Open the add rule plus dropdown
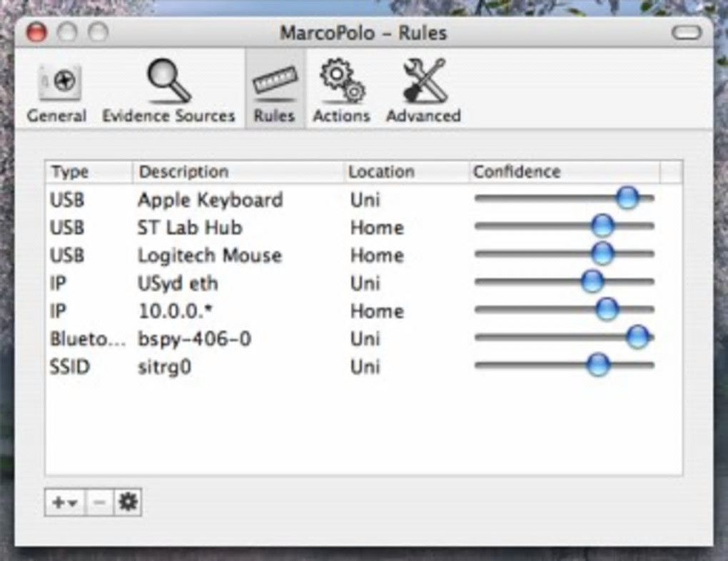Viewport: 728px width, 561px height. pos(64,502)
